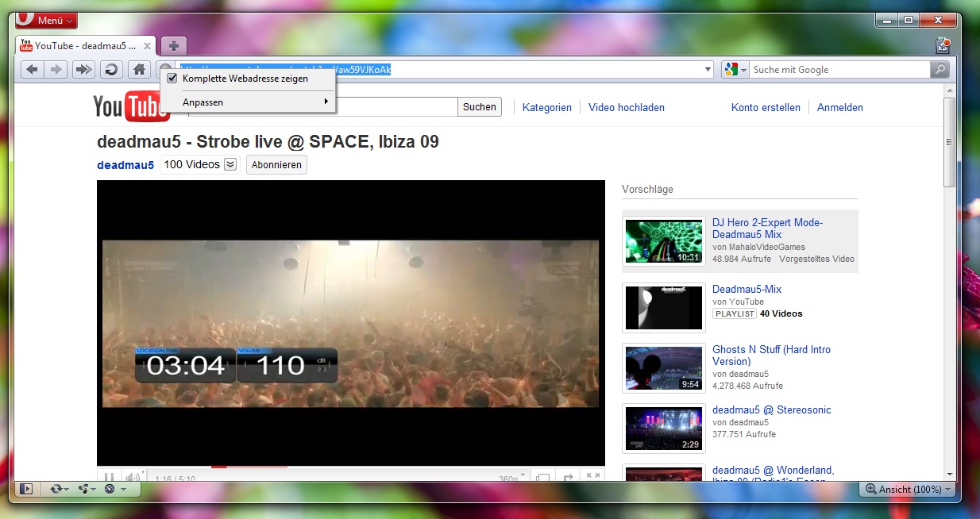
Task: Open the Deadmau5-Mix playlist thumbnail
Action: click(x=664, y=308)
